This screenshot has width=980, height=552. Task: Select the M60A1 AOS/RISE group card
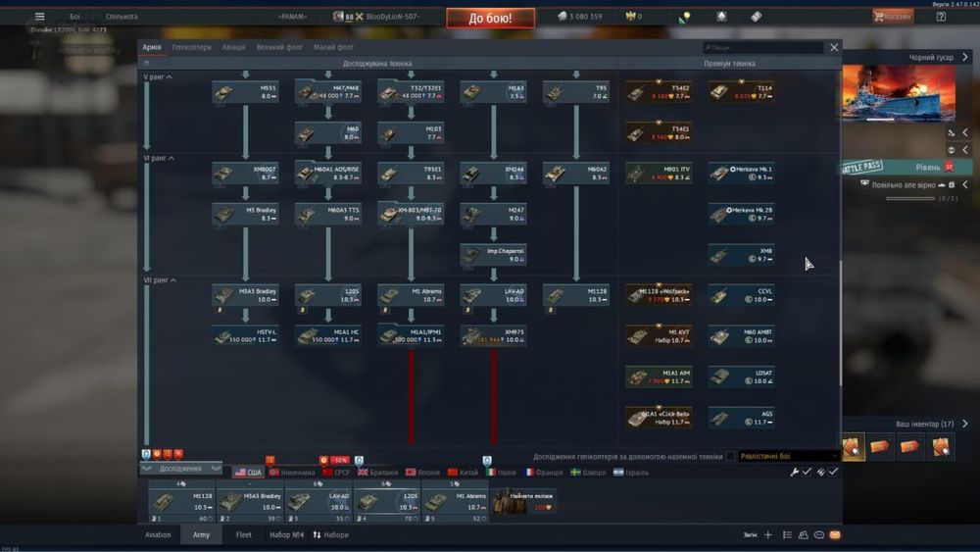(x=327, y=174)
